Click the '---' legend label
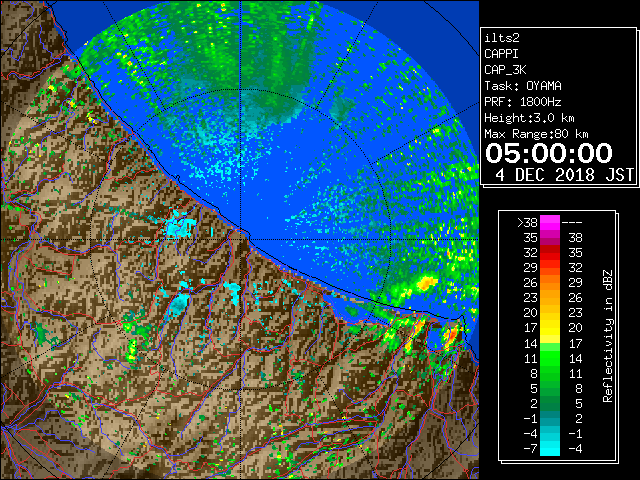This screenshot has width=640, height=480. pyautogui.click(x=572, y=222)
